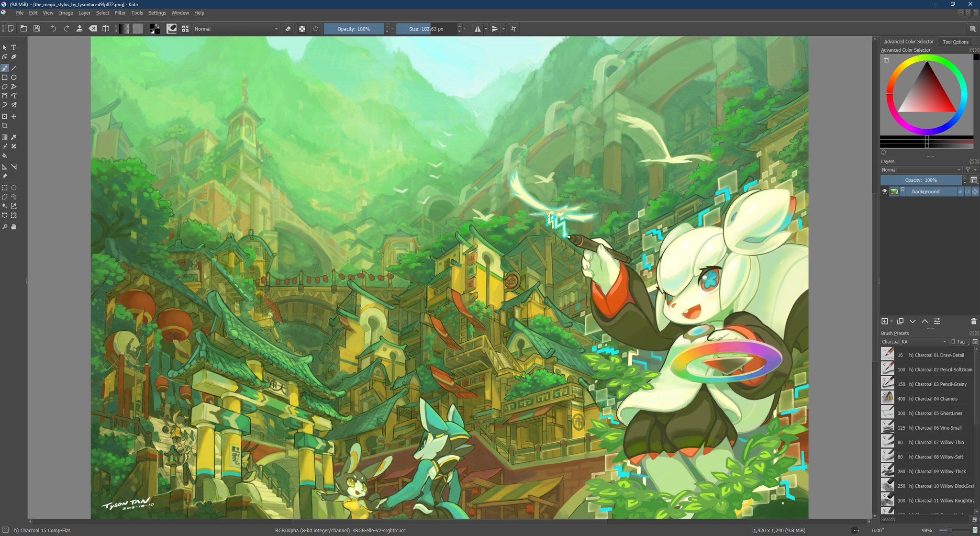Toggle the eraser mode button
980x536 pixels.
pyautogui.click(x=288, y=29)
